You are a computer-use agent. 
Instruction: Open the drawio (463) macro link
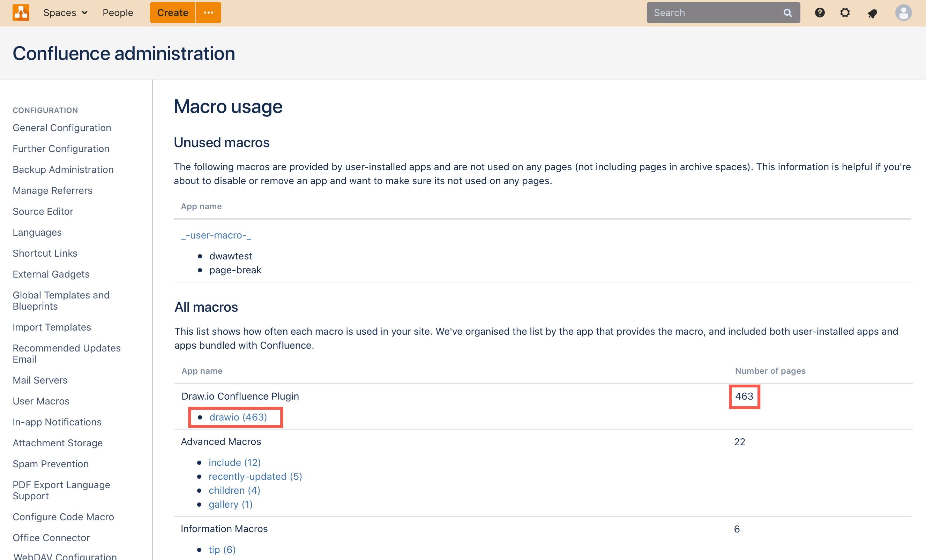click(238, 417)
